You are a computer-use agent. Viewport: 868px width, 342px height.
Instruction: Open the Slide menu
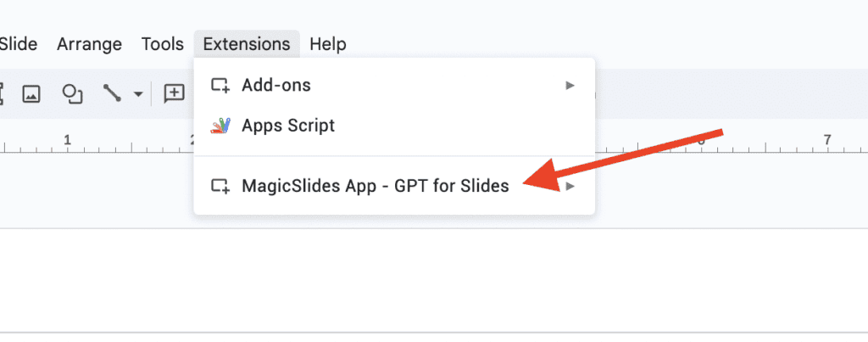(19, 44)
